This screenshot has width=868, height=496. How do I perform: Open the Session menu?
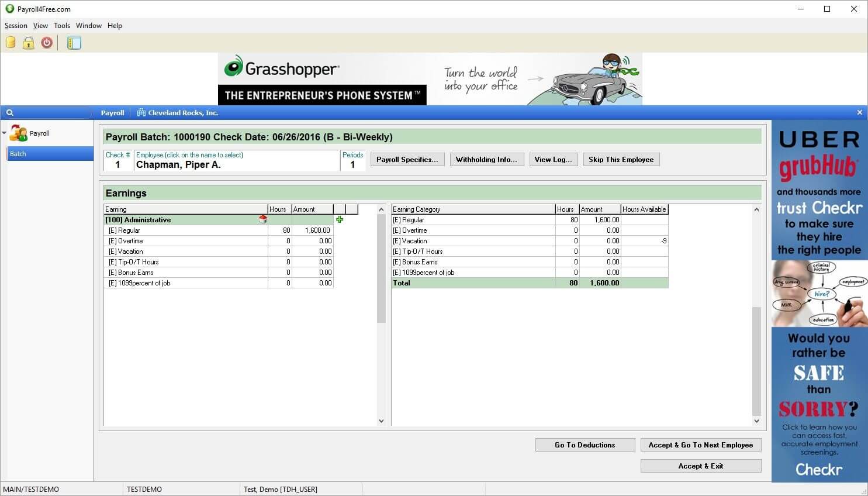pyautogui.click(x=15, y=25)
